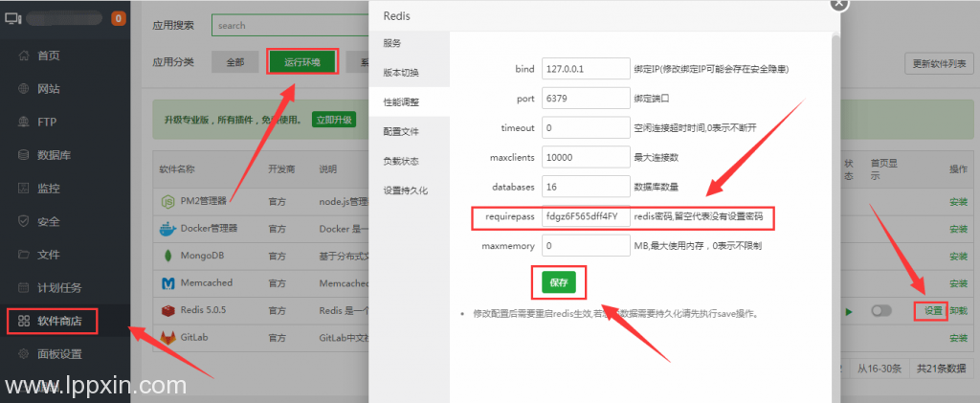The image size is (980, 403).
Task: Click the orange notification badge showing 0
Action: [x=118, y=19]
